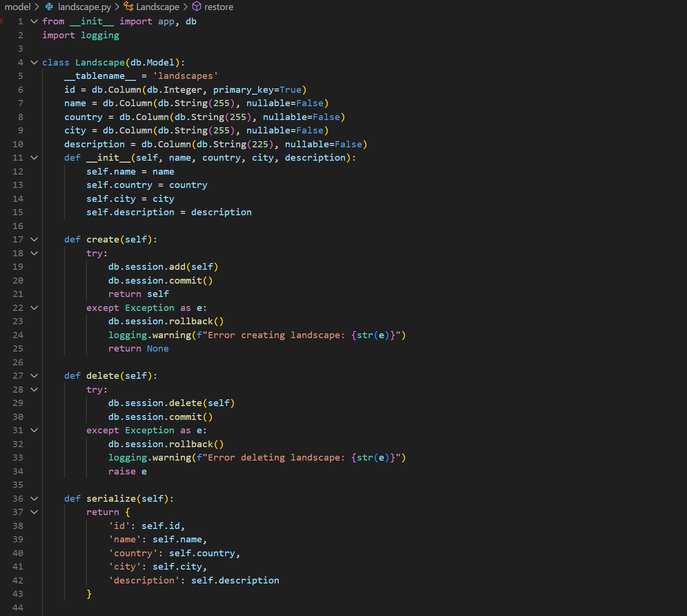
Task: Collapse the try block at line 18
Action: pos(34,253)
